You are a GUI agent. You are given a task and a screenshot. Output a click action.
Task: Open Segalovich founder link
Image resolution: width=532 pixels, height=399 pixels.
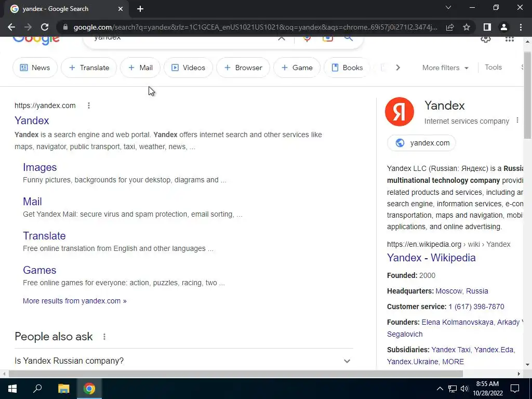(405, 334)
